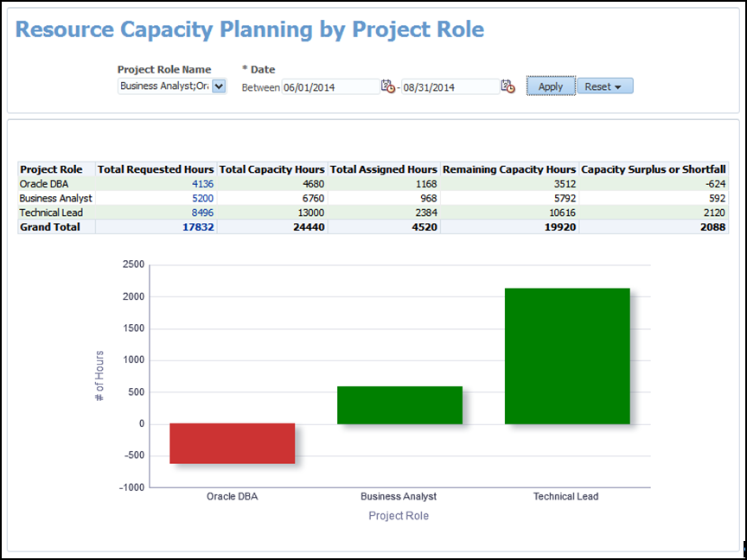Click the Total Requested Hours column header
The image size is (747, 560).
tap(156, 169)
